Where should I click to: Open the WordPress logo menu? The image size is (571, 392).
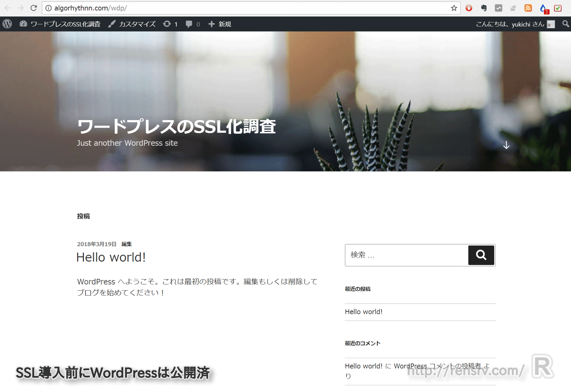7,24
